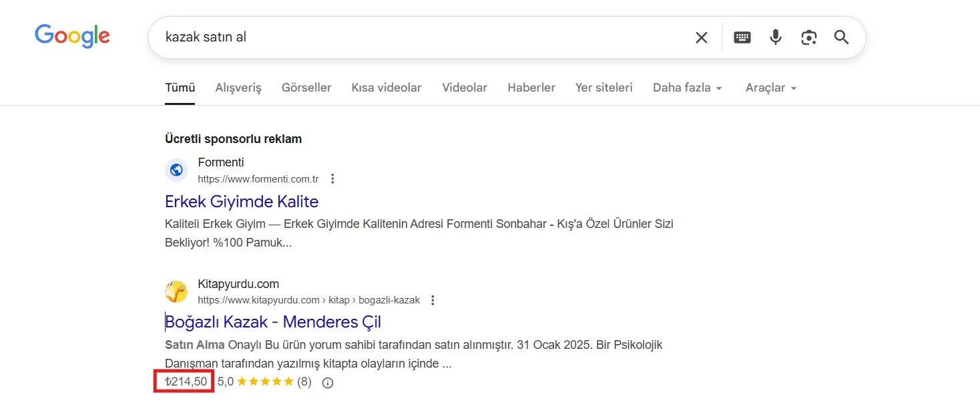The width and height of the screenshot is (980, 403).
Task: Open the on-screen keyboard input tool
Action: pyautogui.click(x=742, y=37)
